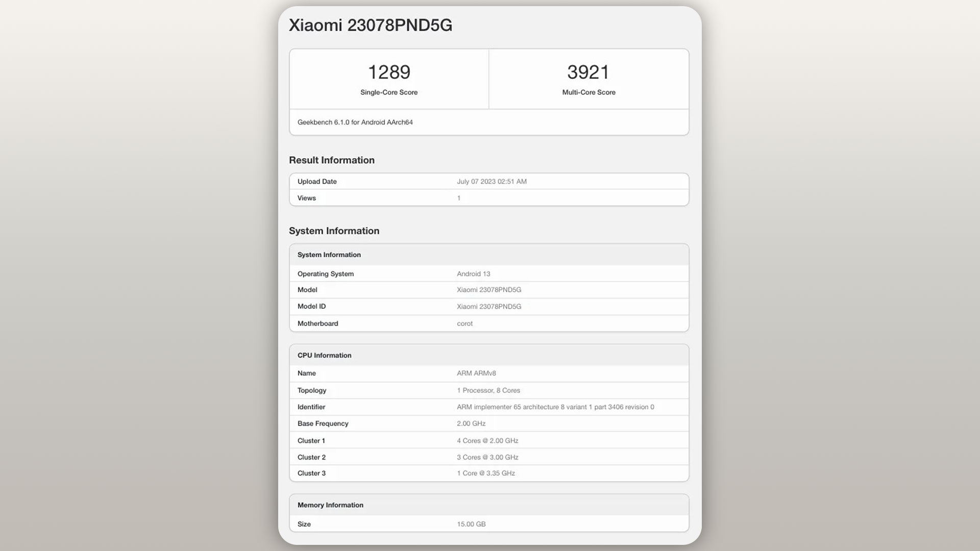Click the large System Information section heading

point(334,231)
